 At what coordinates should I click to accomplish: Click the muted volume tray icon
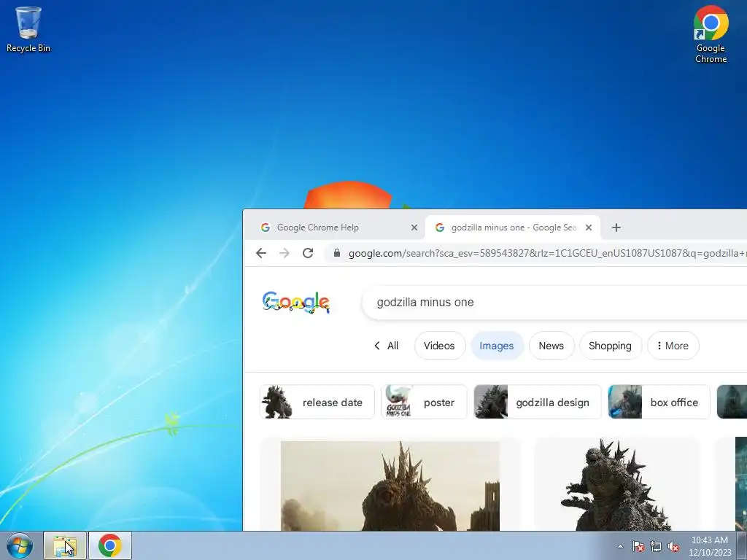(673, 546)
